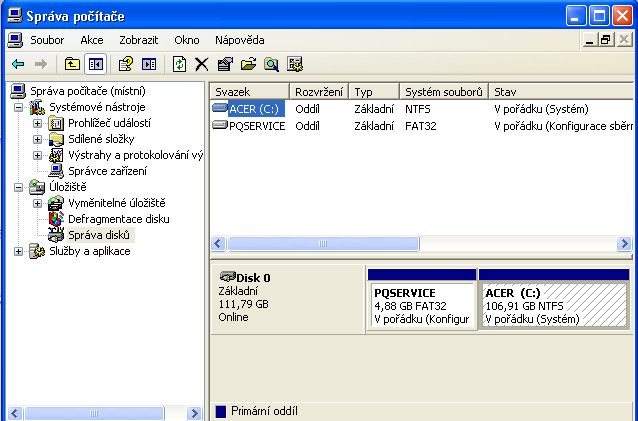The width and height of the screenshot is (638, 421).
Task: Select Sdílené složky in tree
Action: [101, 139]
